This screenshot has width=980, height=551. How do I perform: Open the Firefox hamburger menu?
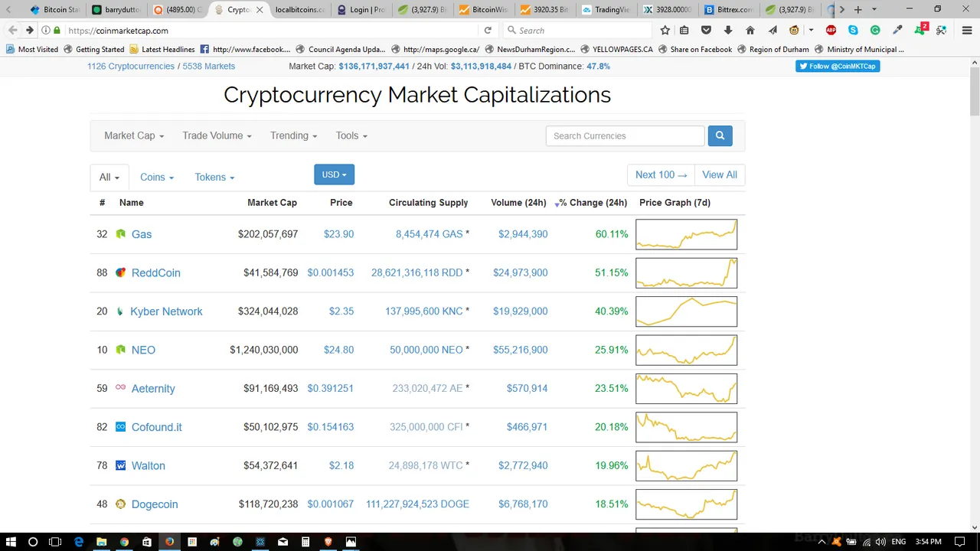coord(967,31)
